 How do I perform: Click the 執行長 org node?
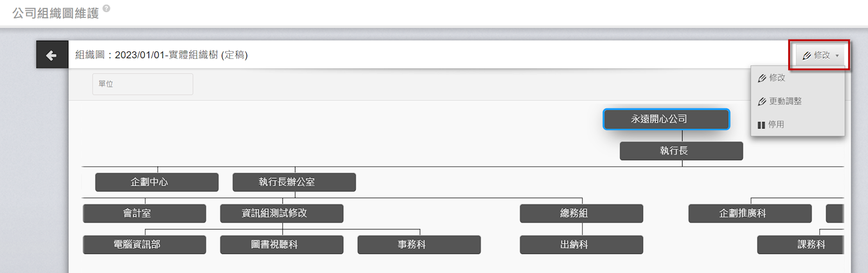tap(681, 151)
